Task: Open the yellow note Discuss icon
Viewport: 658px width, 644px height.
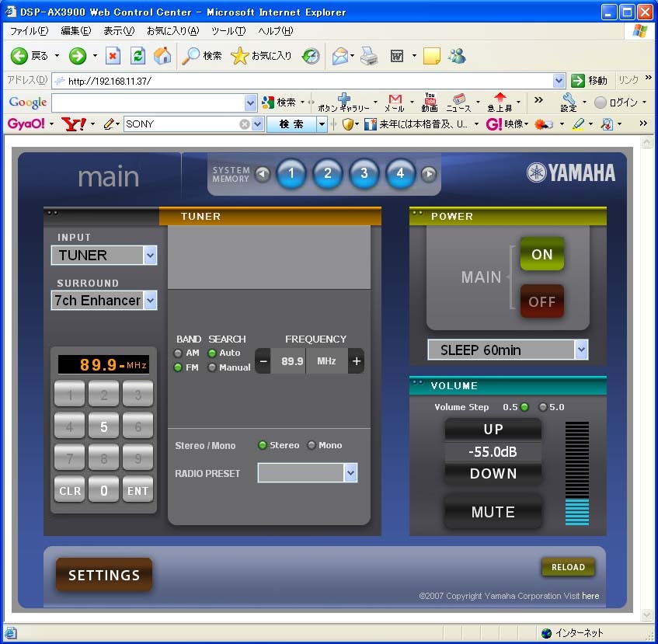Action: pos(432,56)
